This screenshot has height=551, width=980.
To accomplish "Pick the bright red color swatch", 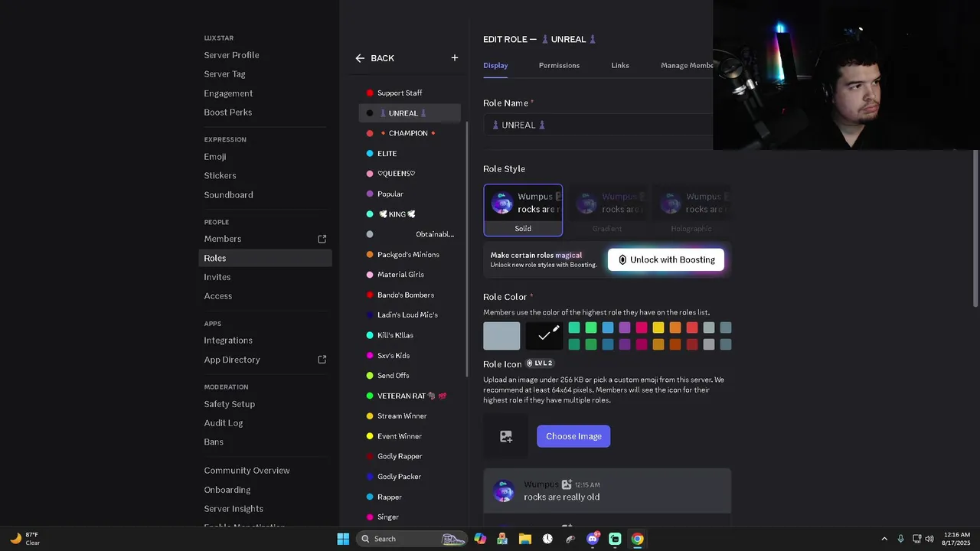I will click(692, 328).
